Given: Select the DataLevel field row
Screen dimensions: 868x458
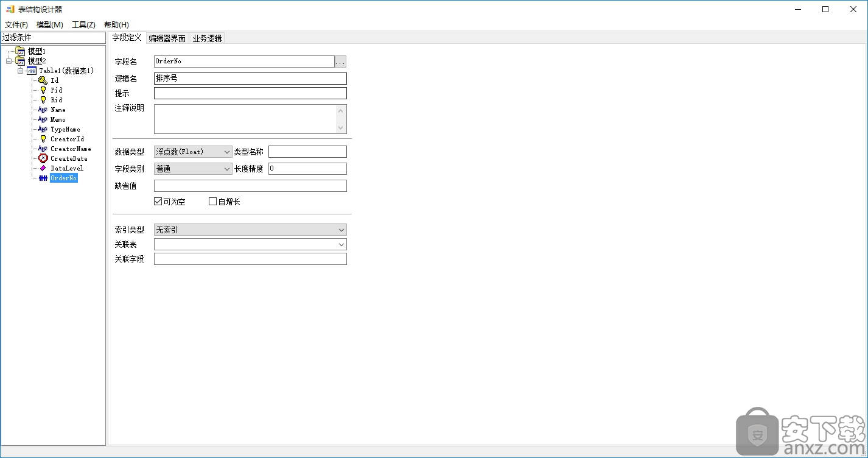Looking at the screenshot, I should tap(67, 168).
